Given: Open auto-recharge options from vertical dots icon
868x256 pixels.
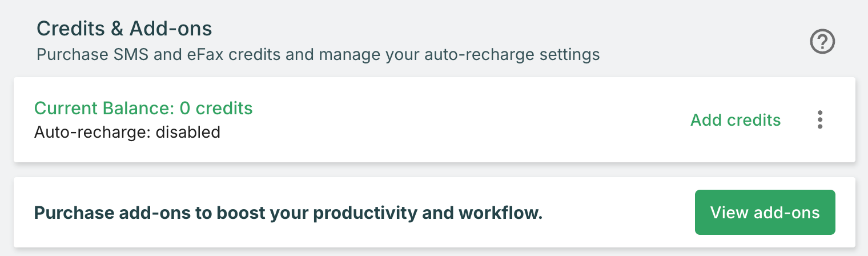Looking at the screenshot, I should pos(820,119).
